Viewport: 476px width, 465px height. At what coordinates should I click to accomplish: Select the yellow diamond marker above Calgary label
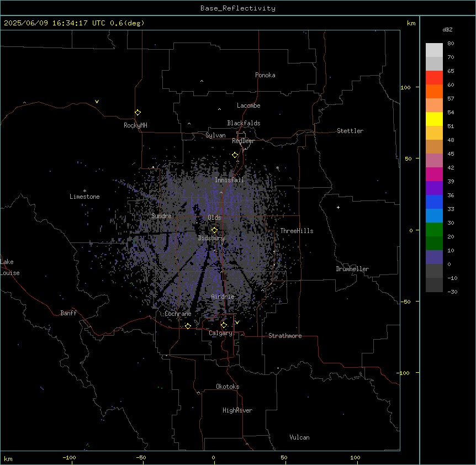click(224, 325)
